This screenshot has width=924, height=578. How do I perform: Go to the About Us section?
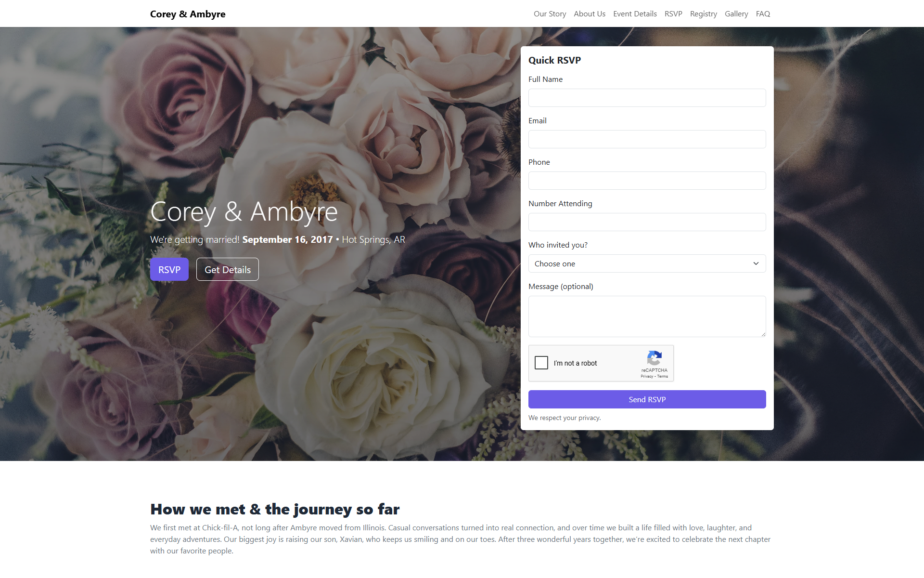590,14
